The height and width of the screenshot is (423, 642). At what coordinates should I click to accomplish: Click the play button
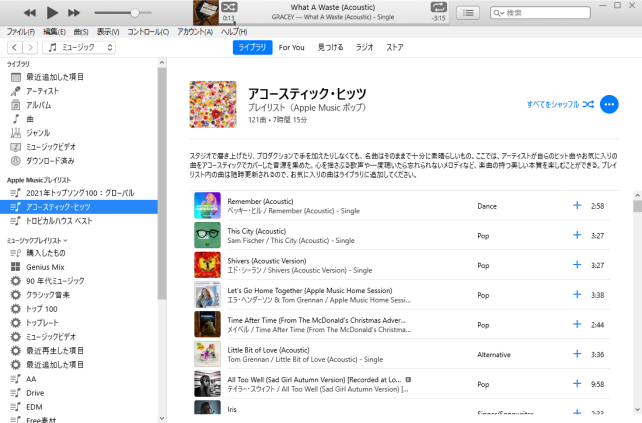point(52,13)
